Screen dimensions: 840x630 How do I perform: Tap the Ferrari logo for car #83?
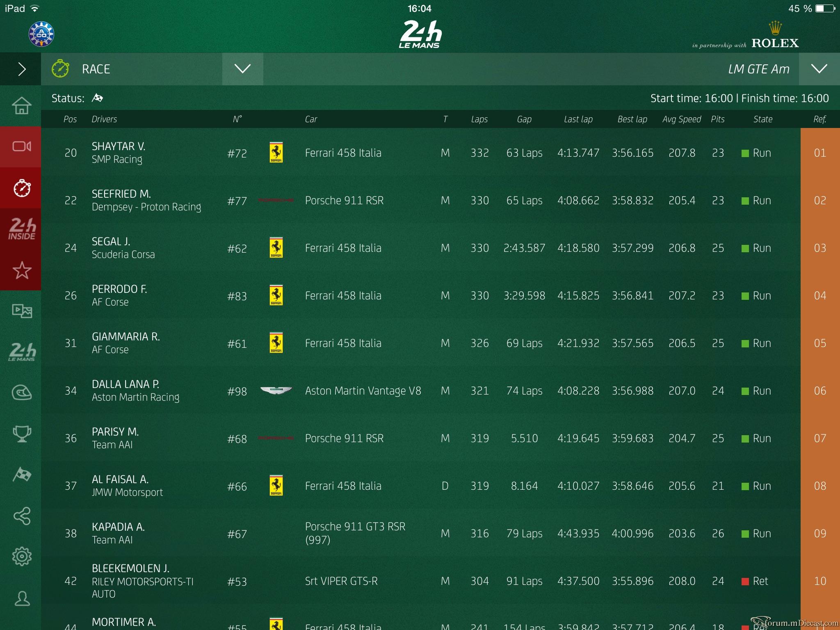click(x=276, y=295)
